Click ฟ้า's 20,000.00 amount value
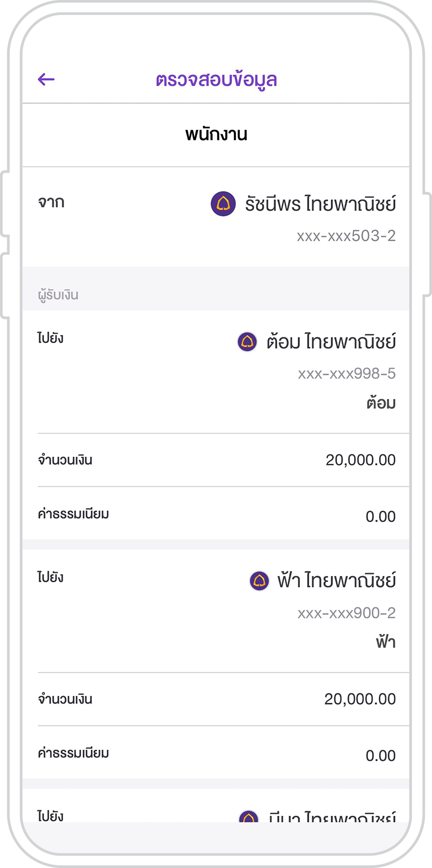The width and height of the screenshot is (432, 868). [360, 699]
